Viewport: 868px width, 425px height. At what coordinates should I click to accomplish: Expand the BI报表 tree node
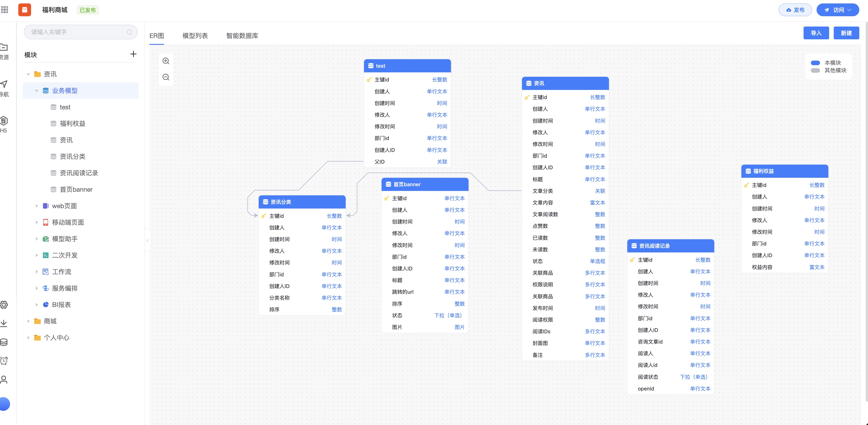(x=37, y=305)
